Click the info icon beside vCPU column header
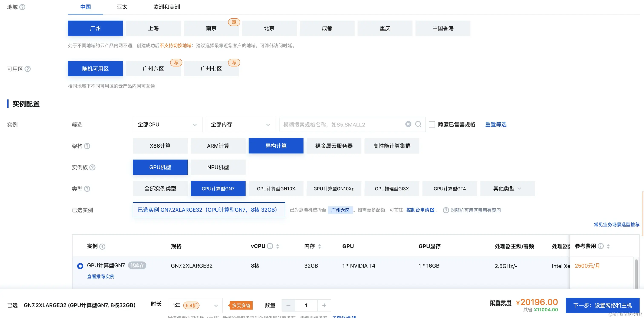 (270, 246)
